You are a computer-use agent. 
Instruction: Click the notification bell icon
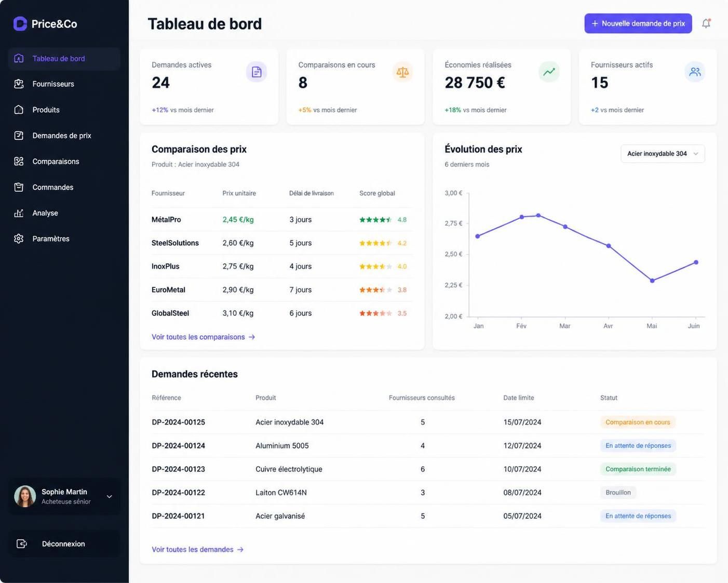(x=706, y=23)
